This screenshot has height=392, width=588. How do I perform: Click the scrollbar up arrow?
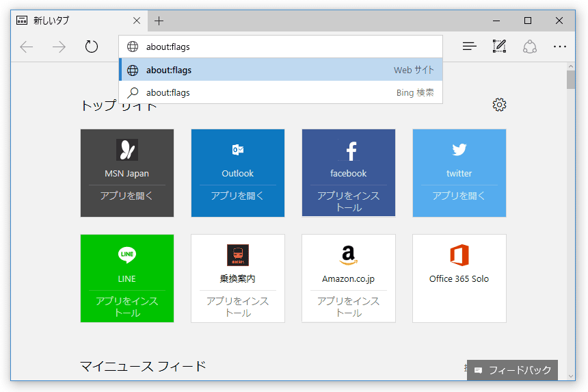coord(571,66)
